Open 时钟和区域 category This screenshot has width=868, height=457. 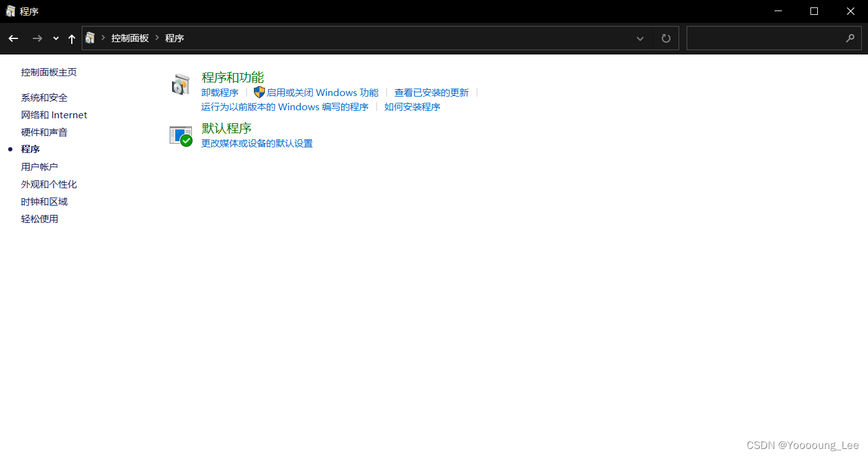(x=45, y=201)
